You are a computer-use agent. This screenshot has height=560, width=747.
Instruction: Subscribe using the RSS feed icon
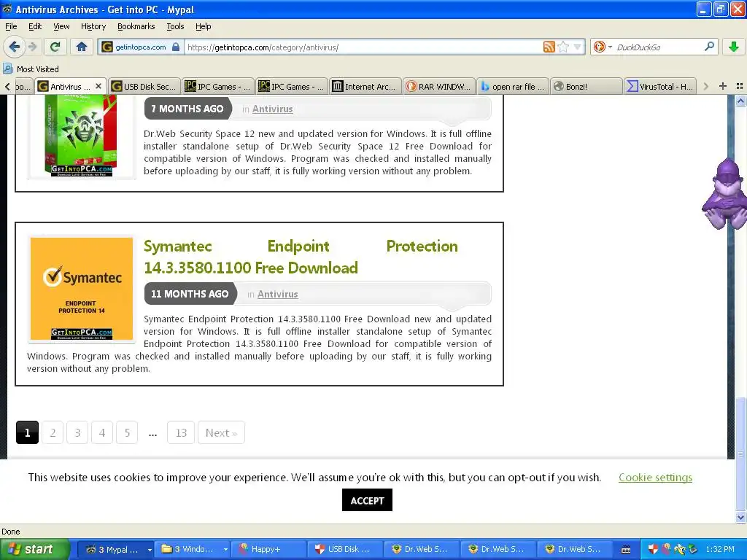pyautogui.click(x=549, y=47)
